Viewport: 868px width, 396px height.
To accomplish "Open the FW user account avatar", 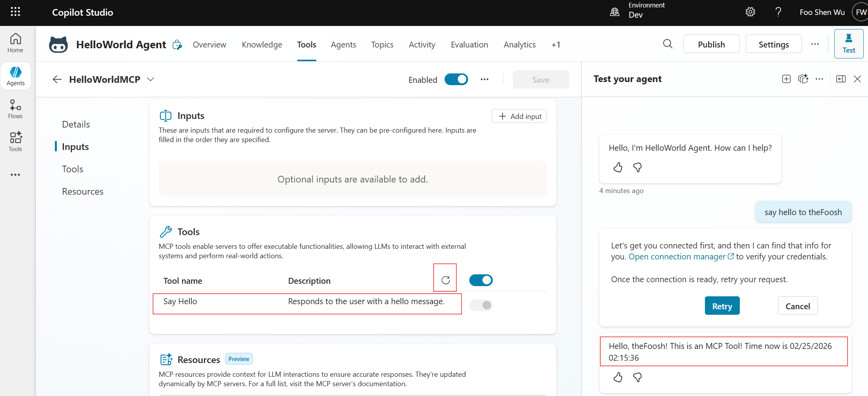I will [x=860, y=12].
